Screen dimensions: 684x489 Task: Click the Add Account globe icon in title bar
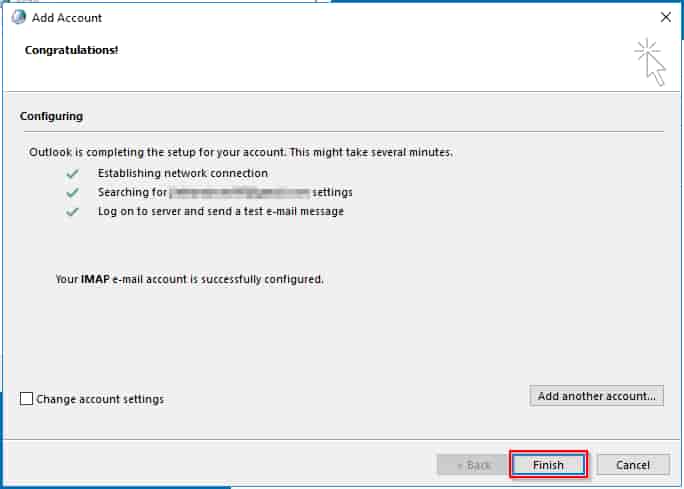coord(18,17)
